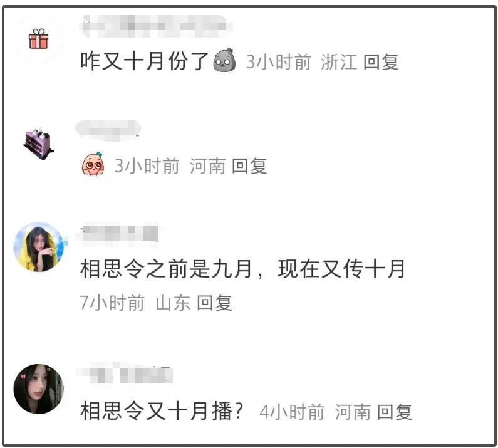The width and height of the screenshot is (498, 448).
Task: Open blurred username of 山东 commenter
Action: pyautogui.click(x=119, y=233)
